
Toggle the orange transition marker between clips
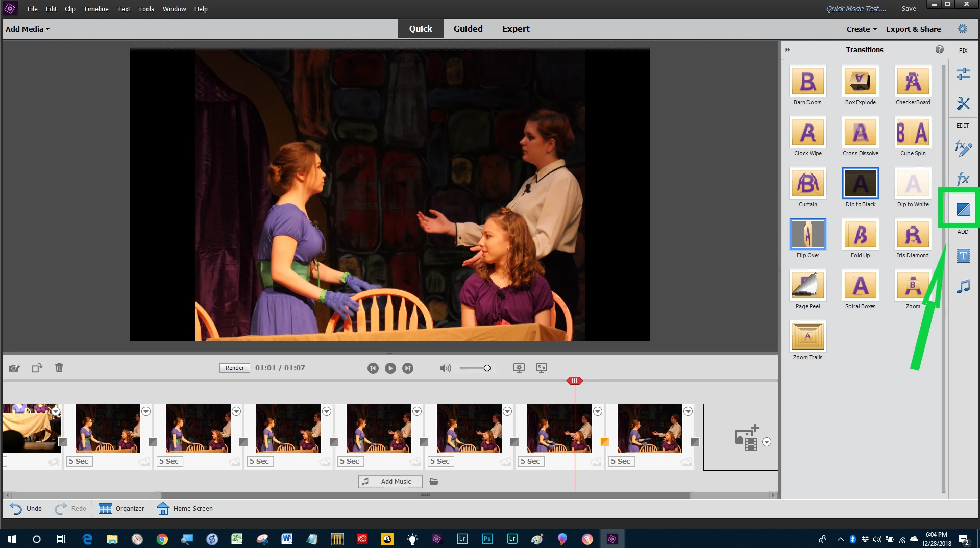(605, 442)
